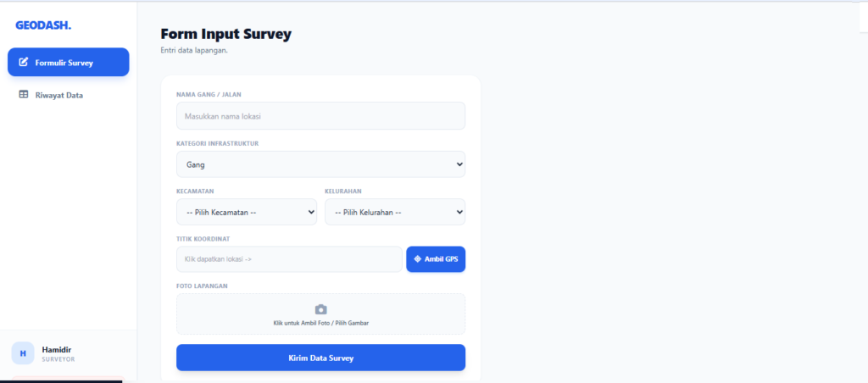The height and width of the screenshot is (383, 868).
Task: Click the Form Input Survey heading
Action: pos(225,34)
